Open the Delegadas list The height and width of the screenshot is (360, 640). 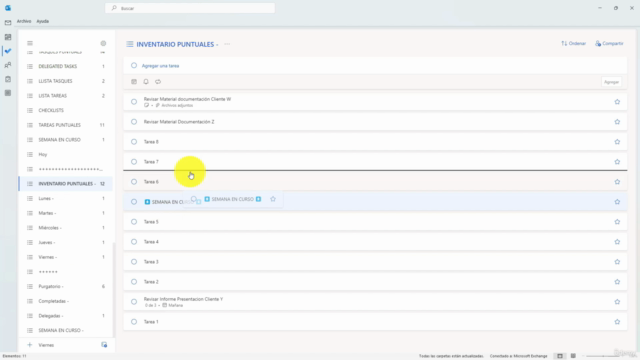pyautogui.click(x=66, y=316)
